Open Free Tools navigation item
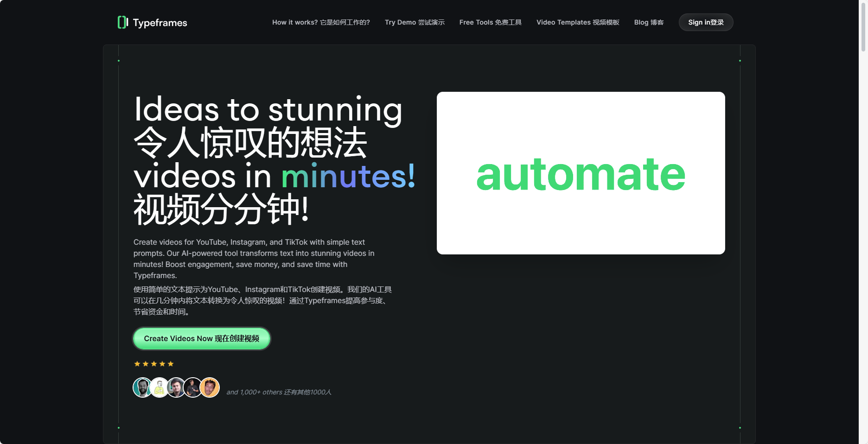Screen dimensions: 868x444 tap(491, 22)
